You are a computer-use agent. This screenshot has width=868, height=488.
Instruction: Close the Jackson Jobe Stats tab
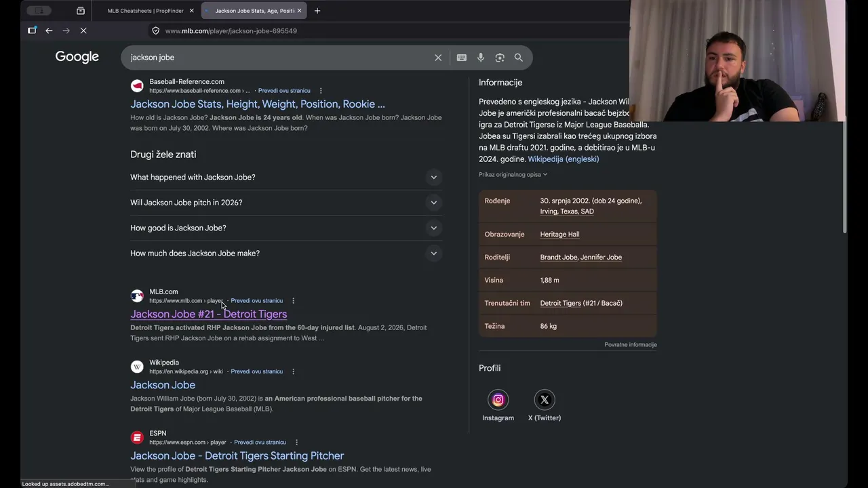pyautogui.click(x=300, y=11)
